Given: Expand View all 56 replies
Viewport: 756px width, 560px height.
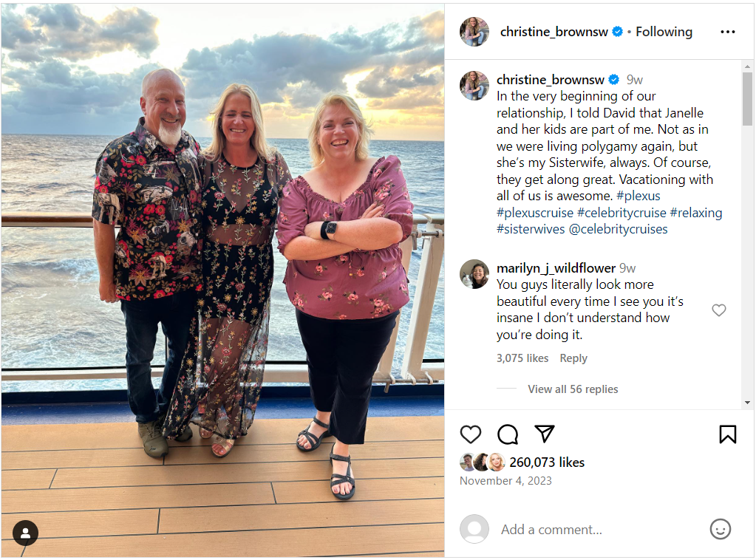Looking at the screenshot, I should (573, 389).
